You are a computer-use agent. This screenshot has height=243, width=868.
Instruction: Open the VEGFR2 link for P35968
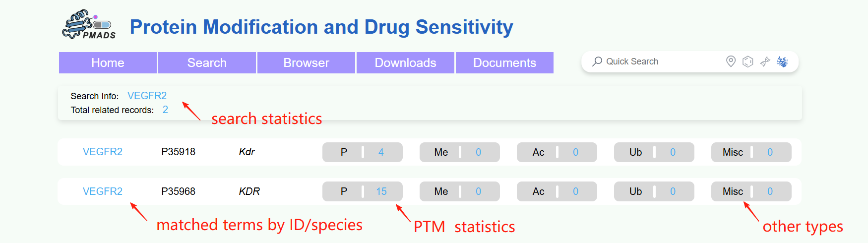click(103, 191)
